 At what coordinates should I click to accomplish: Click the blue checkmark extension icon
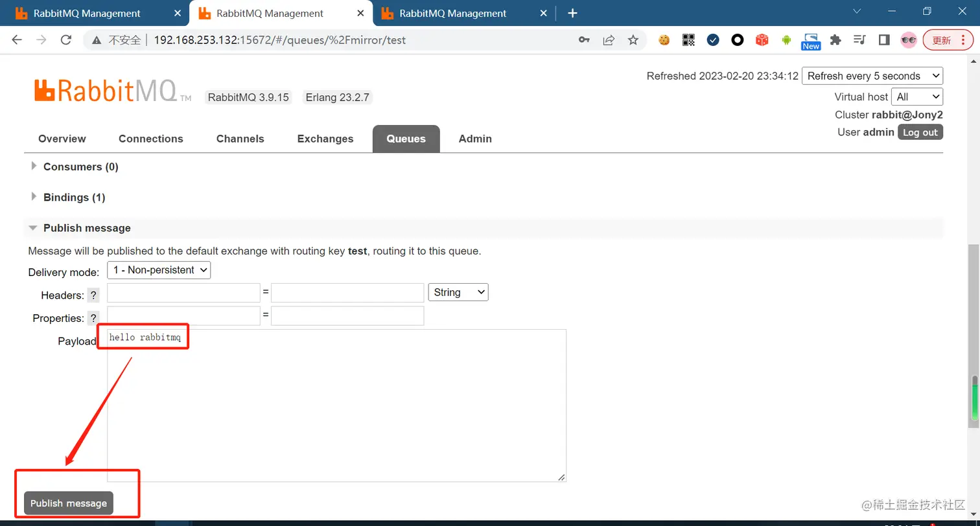[x=713, y=40]
